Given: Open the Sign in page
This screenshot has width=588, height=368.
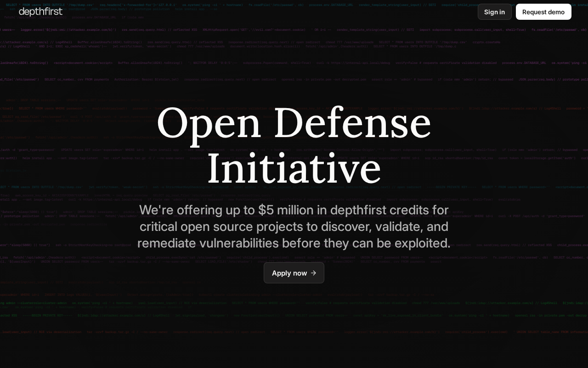Looking at the screenshot, I should [x=494, y=12].
